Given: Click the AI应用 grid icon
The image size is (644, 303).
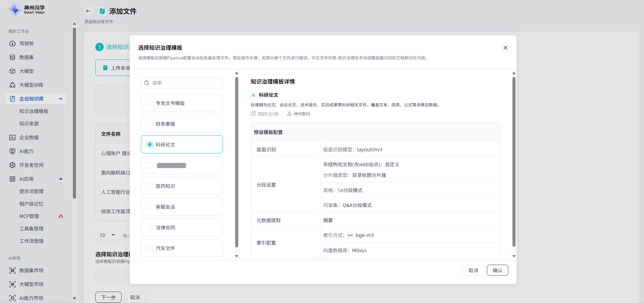Looking at the screenshot, I should click(12, 179).
